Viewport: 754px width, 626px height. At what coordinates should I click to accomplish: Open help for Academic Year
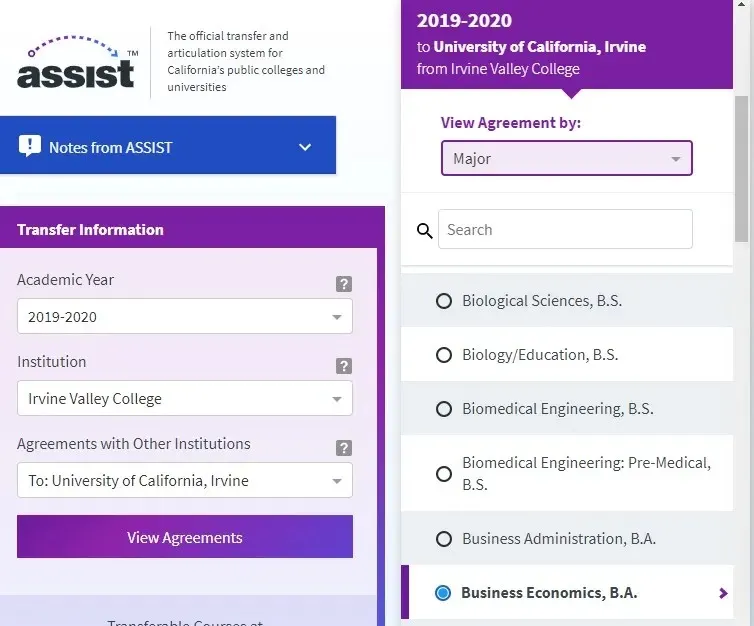click(344, 284)
